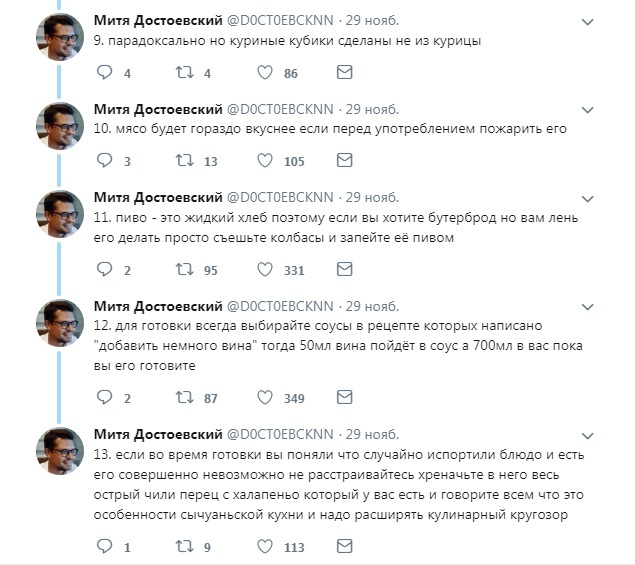Open the 29 нояб. timestamp of tweet 13
This screenshot has height=565, width=635.
pyautogui.click(x=371, y=433)
